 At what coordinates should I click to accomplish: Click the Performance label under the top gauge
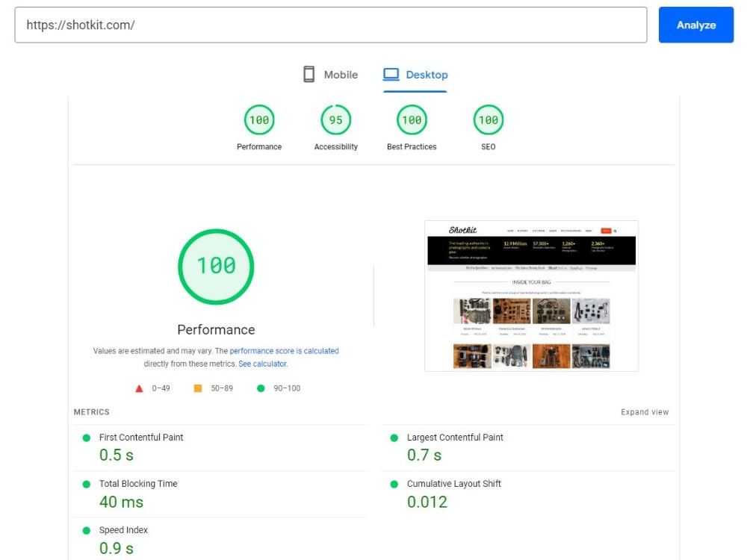coord(259,146)
